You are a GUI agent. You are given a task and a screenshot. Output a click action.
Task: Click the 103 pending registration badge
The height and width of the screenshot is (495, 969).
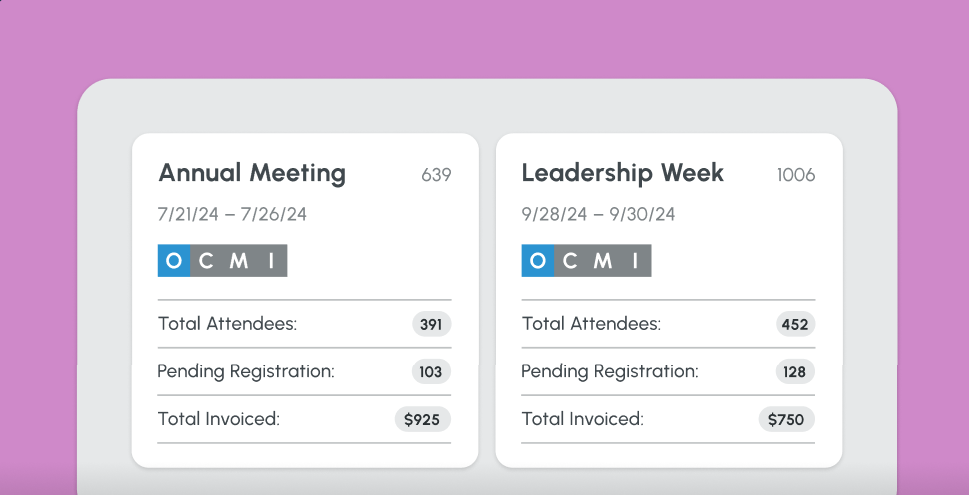coord(431,372)
